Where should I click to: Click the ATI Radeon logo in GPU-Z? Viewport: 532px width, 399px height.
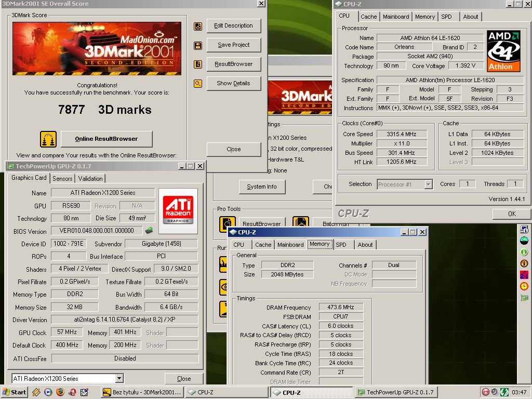click(178, 210)
